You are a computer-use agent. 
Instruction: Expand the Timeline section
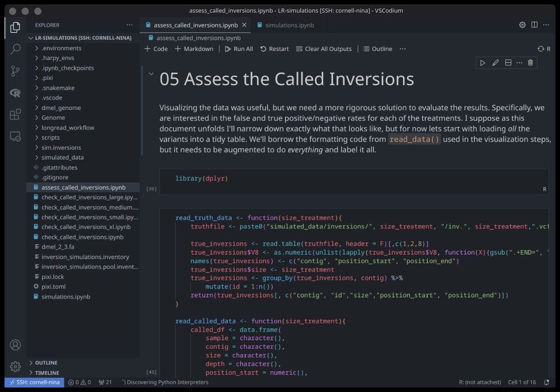(47, 373)
